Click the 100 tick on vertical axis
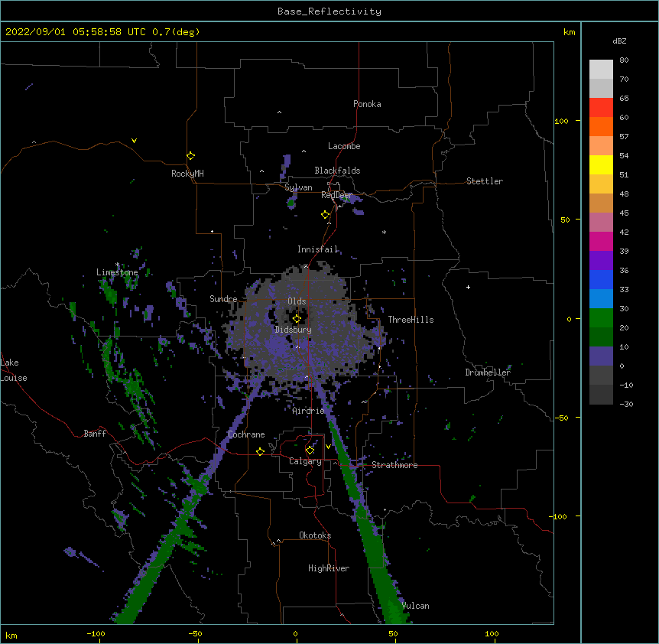The width and height of the screenshot is (659, 644). (x=561, y=121)
